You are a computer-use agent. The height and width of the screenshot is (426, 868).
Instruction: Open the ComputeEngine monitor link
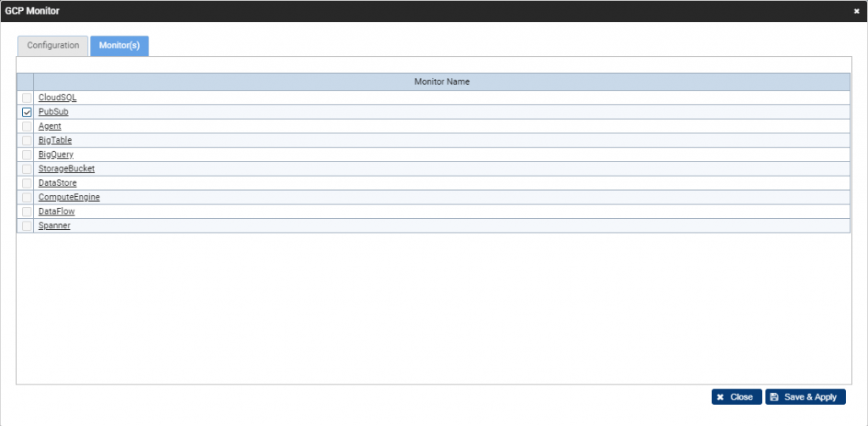[x=70, y=197]
